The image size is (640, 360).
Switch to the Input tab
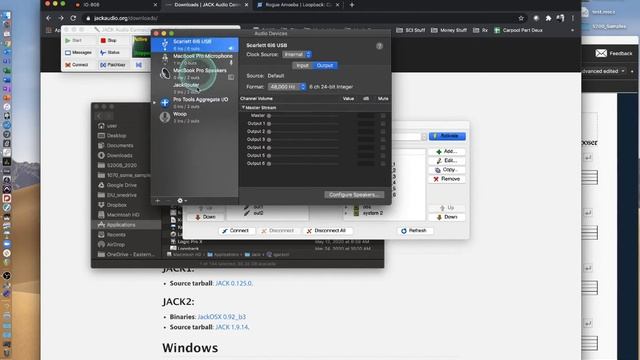point(302,65)
